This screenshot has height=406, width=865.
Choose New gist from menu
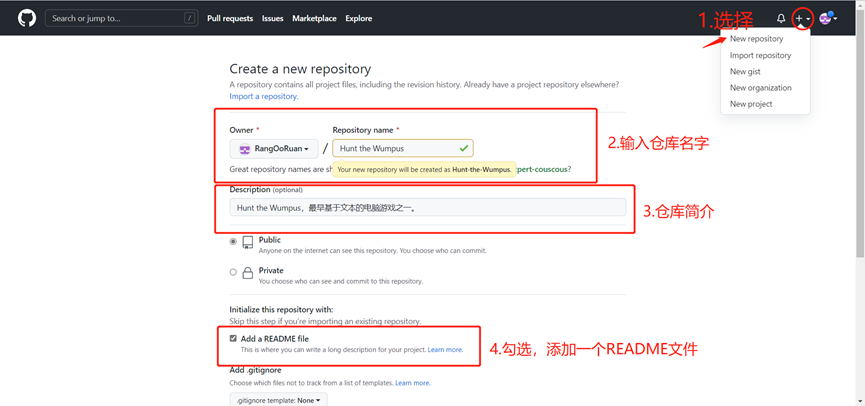click(x=745, y=72)
